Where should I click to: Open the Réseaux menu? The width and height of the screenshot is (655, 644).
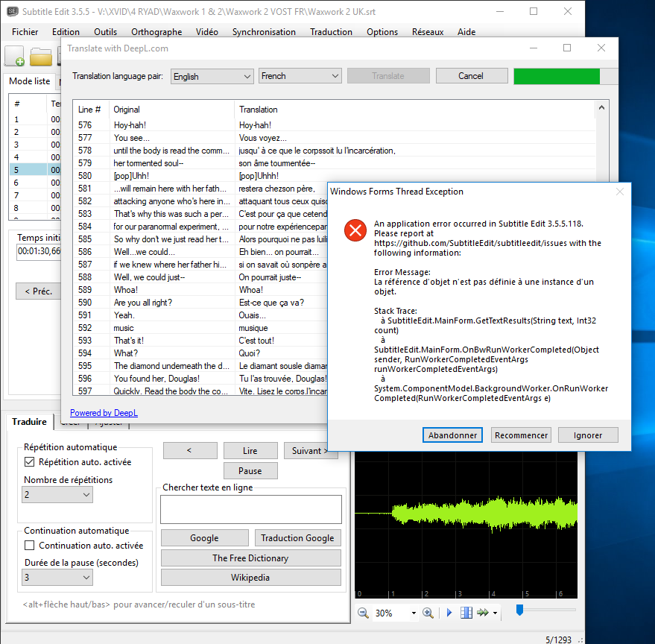pyautogui.click(x=427, y=32)
